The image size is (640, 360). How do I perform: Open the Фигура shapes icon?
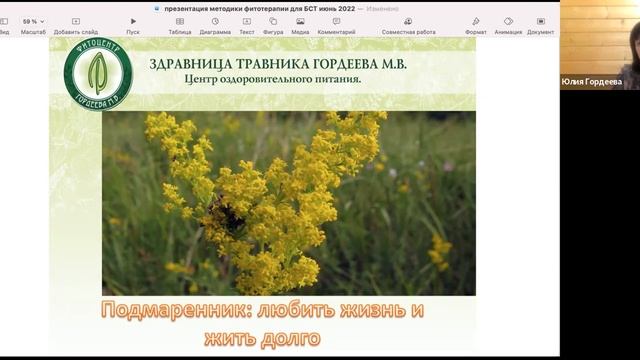coord(273,21)
